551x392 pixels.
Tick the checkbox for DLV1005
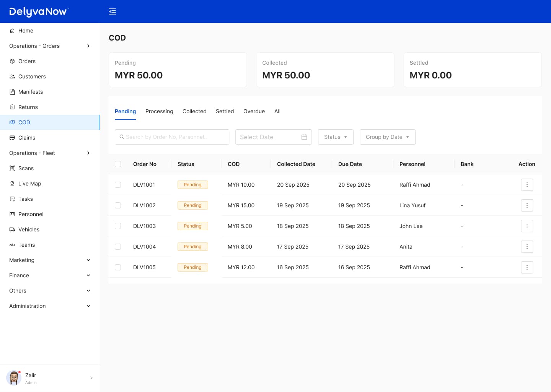[118, 267]
